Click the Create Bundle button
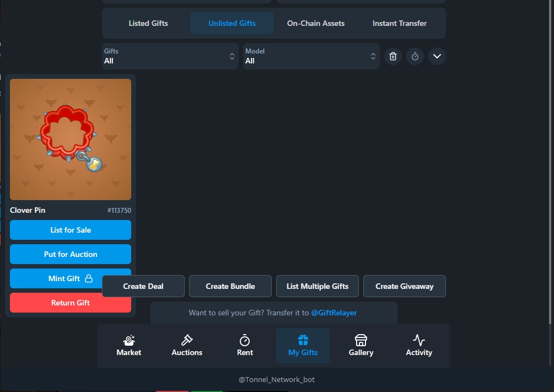The height and width of the screenshot is (392, 554). pos(230,286)
